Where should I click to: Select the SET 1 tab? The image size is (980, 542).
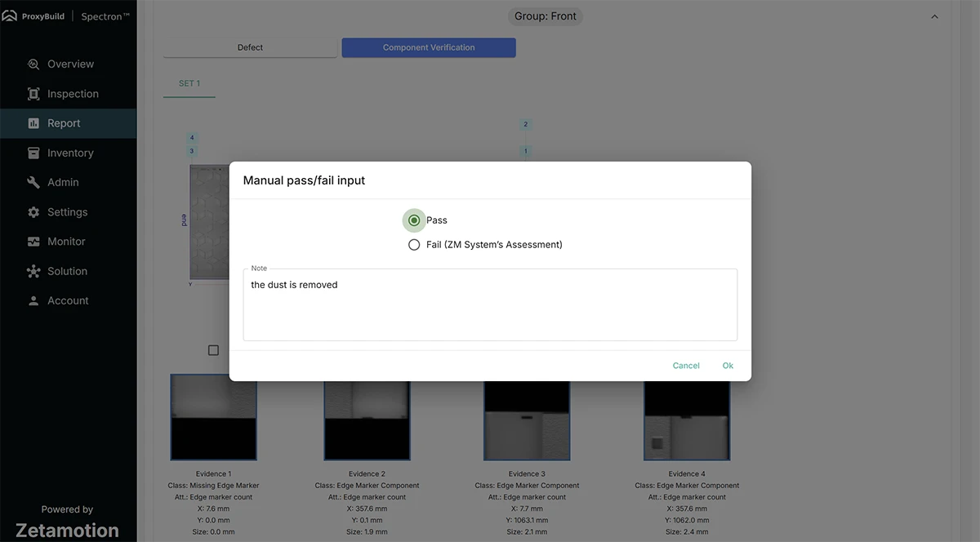189,83
